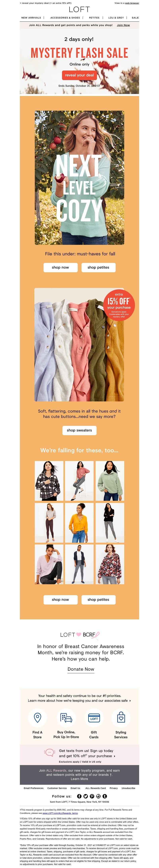Open LOFT's Instagram icon
159x868 pixels.
pyautogui.click(x=98, y=796)
